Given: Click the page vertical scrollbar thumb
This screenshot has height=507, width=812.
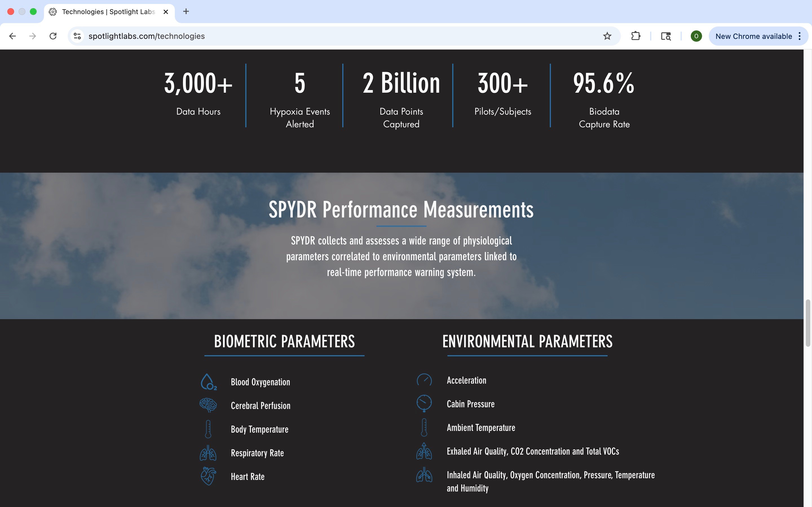Looking at the screenshot, I should 808,323.
